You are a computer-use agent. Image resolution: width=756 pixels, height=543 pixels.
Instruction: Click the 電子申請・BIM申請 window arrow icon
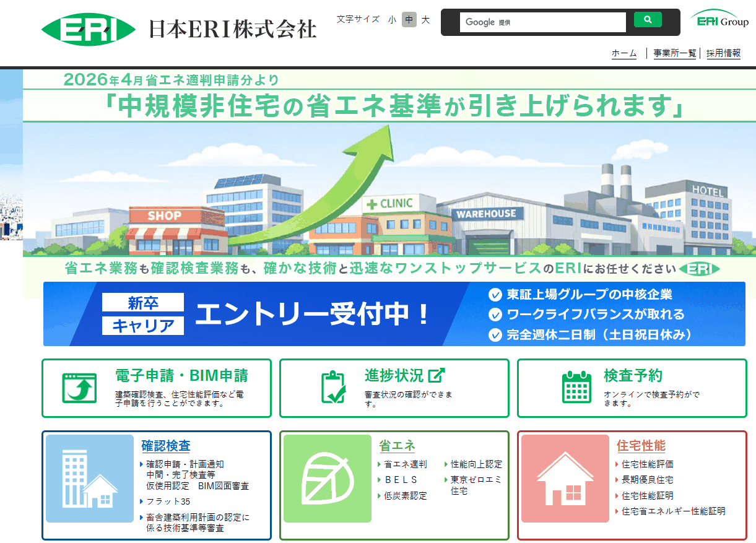pos(80,388)
